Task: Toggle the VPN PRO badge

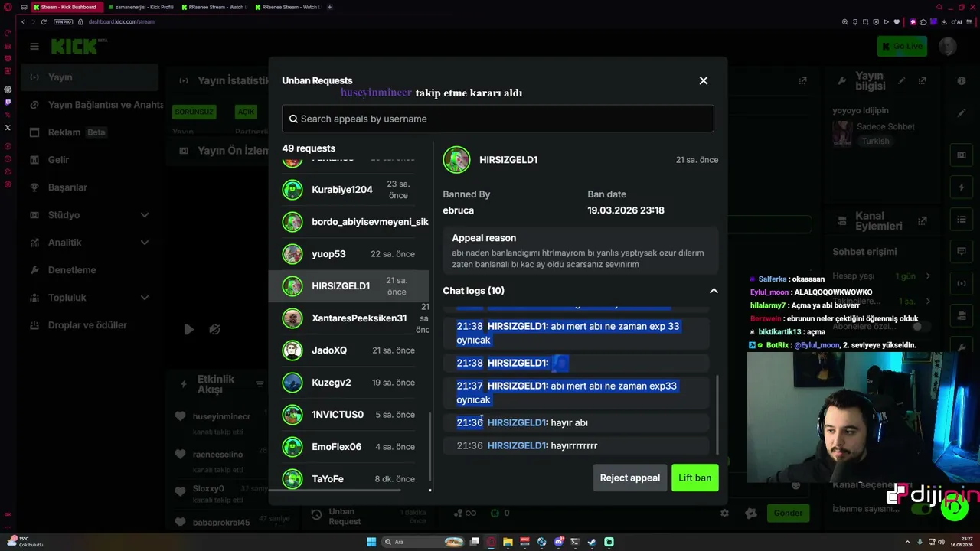Action: 64,21
